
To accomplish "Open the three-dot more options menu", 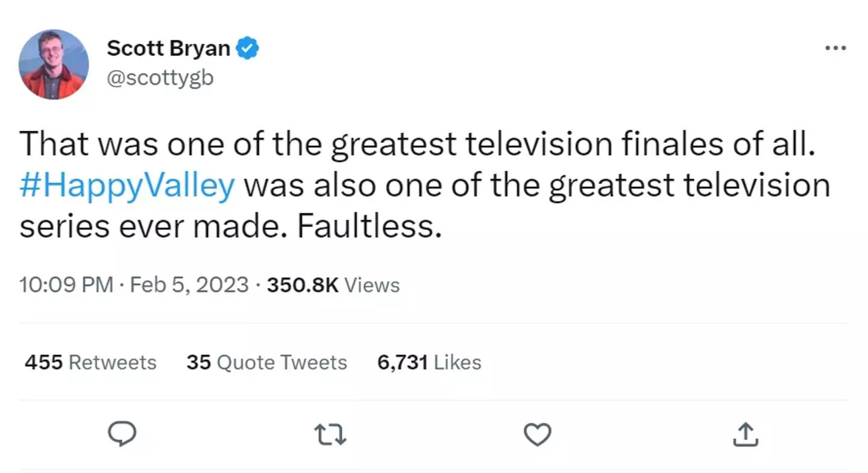I will pyautogui.click(x=835, y=48).
